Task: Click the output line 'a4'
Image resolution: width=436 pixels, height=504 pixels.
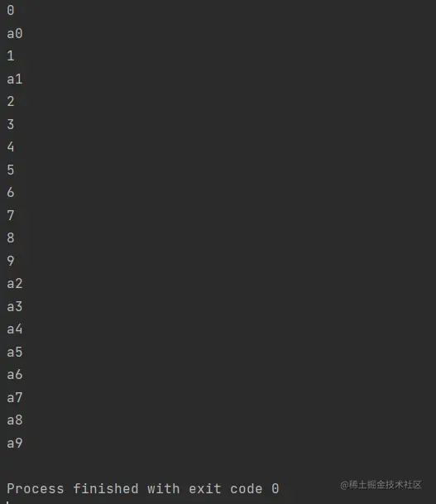Action: point(15,329)
